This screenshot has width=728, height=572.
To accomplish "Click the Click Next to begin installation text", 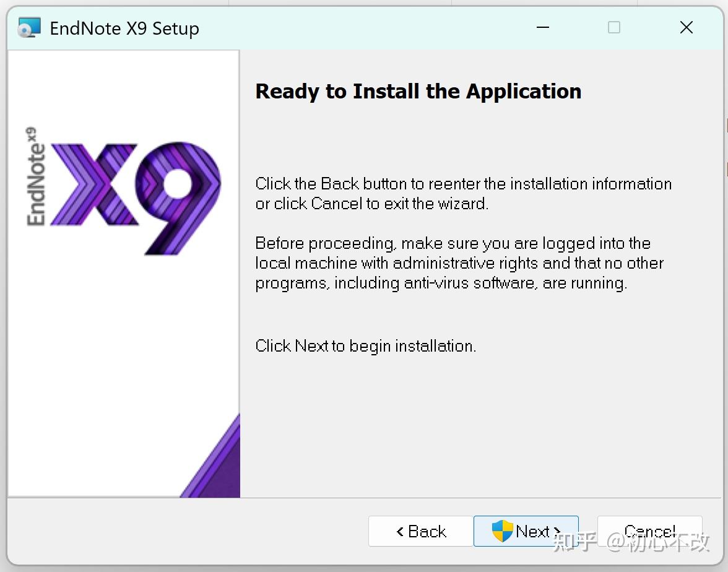I will point(366,345).
